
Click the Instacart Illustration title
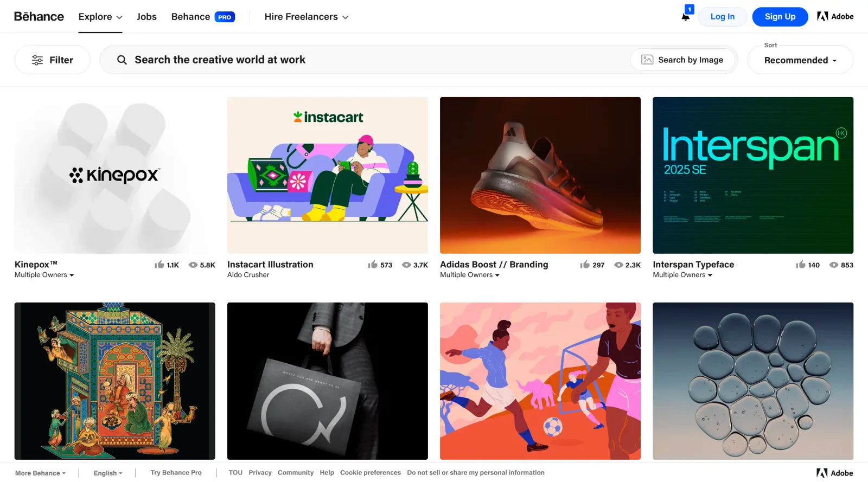pos(270,265)
